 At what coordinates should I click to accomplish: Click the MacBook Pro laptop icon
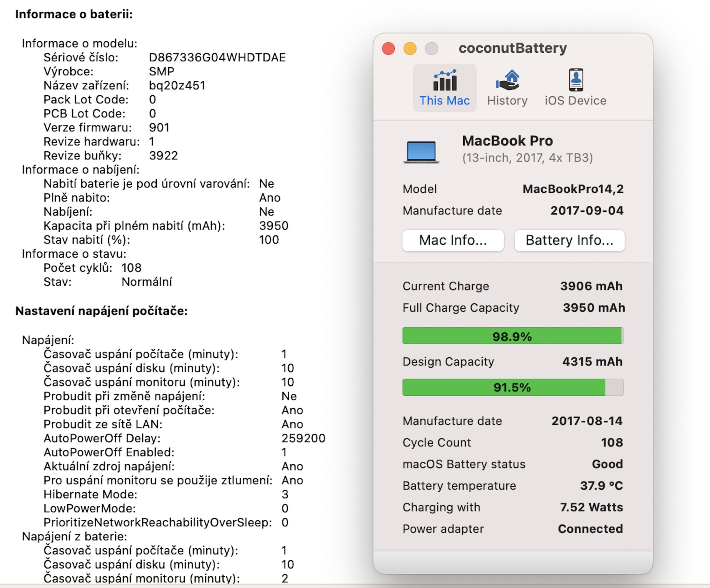click(x=421, y=152)
